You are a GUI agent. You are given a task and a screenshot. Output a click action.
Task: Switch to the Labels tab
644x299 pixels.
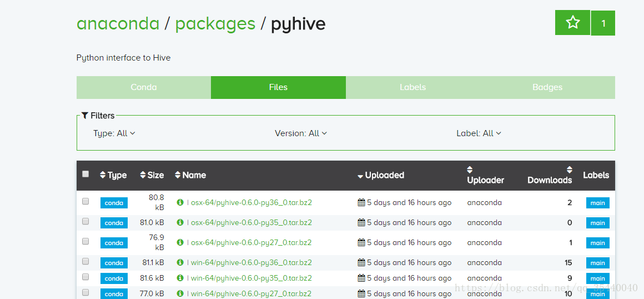click(x=412, y=87)
